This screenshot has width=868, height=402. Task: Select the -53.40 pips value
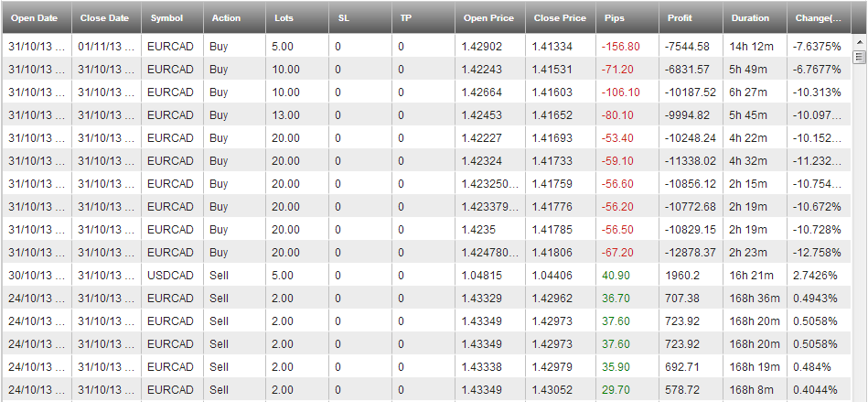(x=617, y=138)
